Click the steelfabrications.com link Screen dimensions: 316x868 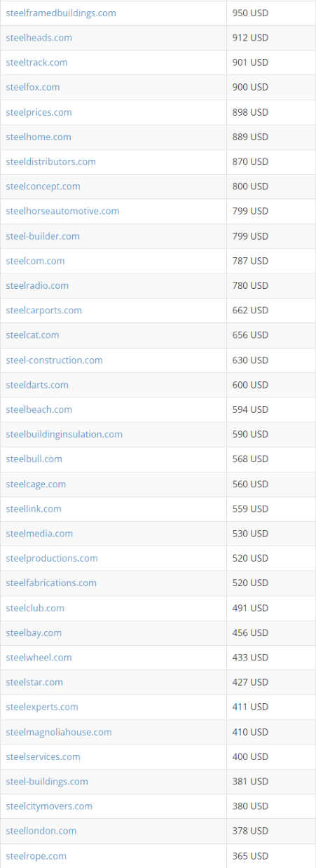[51, 583]
